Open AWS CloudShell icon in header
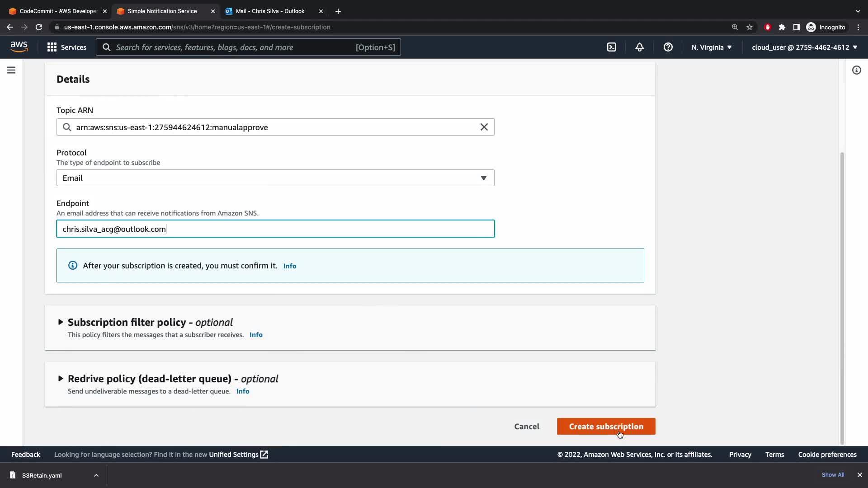The height and width of the screenshot is (488, 868). pos(611,47)
